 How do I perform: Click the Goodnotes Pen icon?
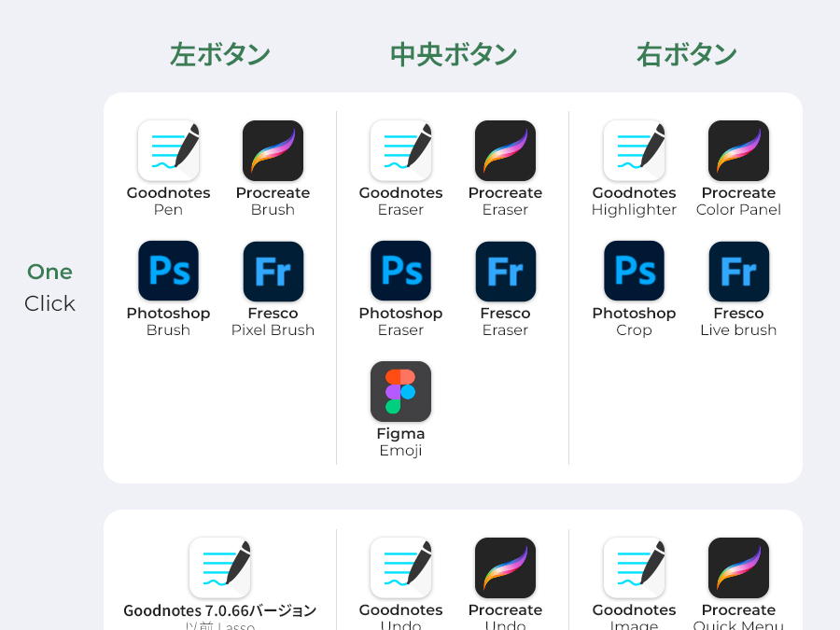[168, 150]
